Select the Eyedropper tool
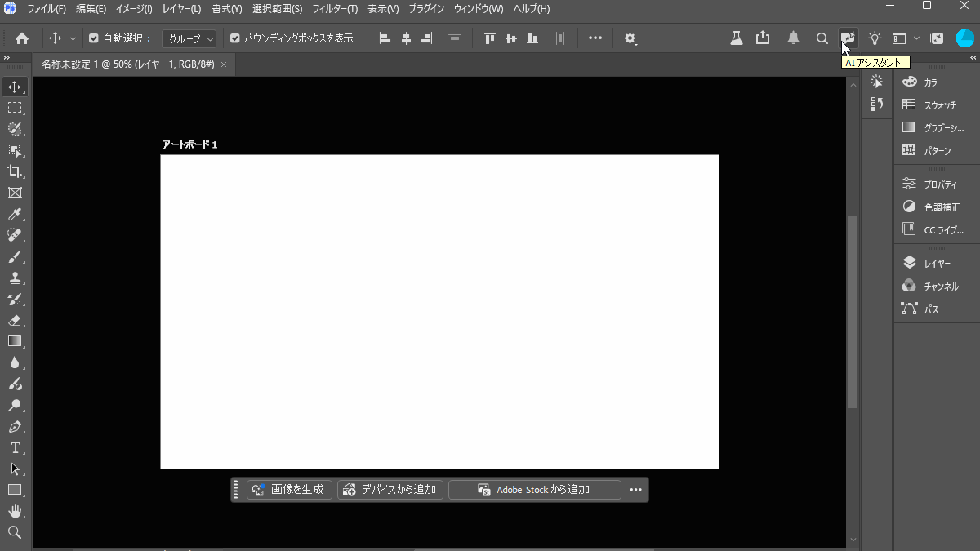Screen dimensions: 980x551 [x=15, y=214]
